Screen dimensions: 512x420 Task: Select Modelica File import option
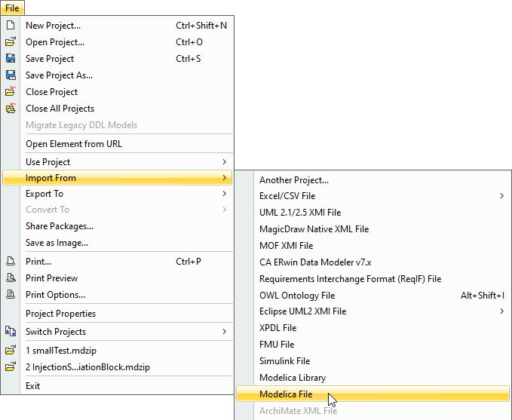point(286,394)
